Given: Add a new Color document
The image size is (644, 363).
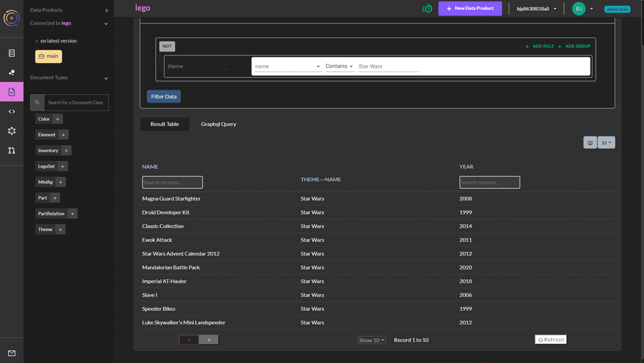Looking at the screenshot, I should pyautogui.click(x=57, y=119).
